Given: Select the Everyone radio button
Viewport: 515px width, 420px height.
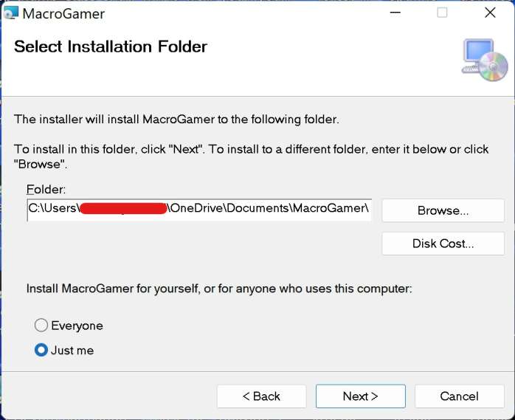Looking at the screenshot, I should [x=41, y=326].
